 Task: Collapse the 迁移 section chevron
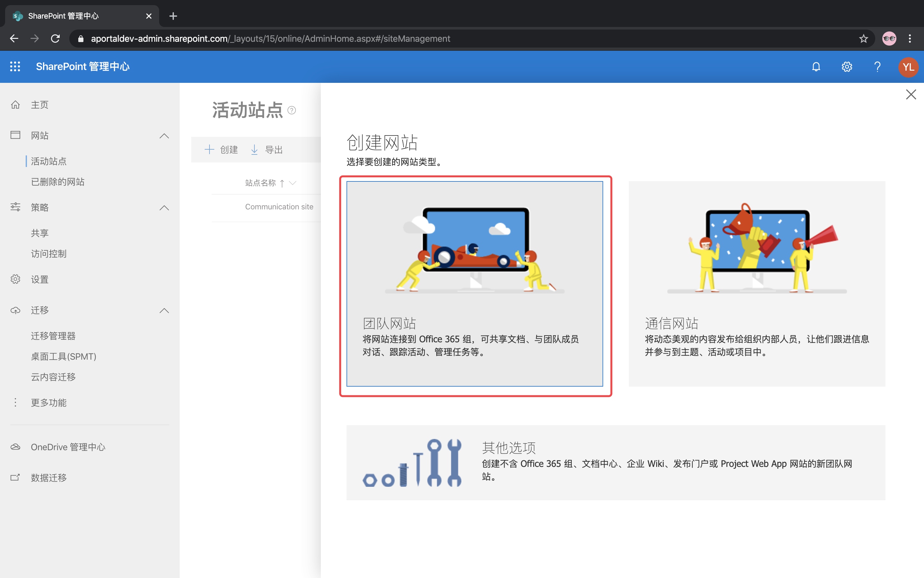(164, 311)
